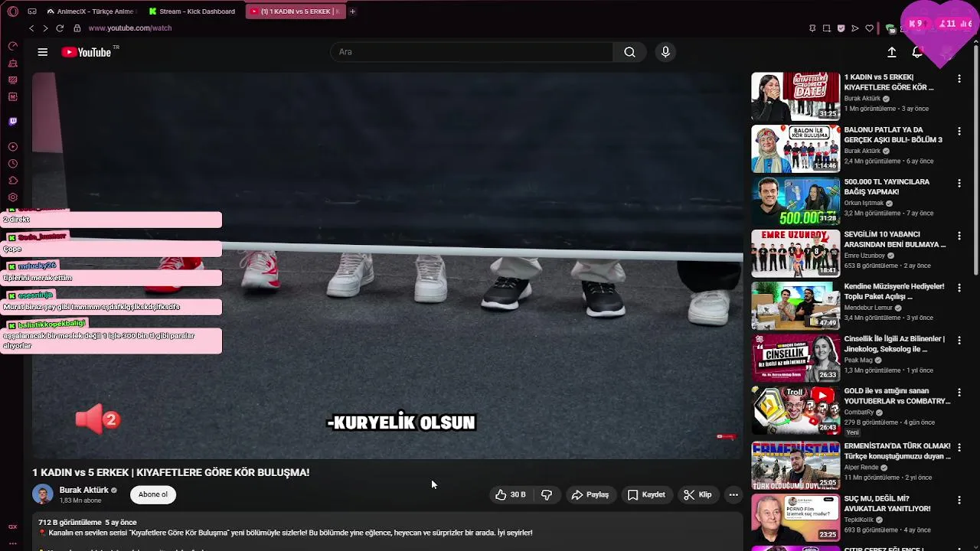Go back with the browser back arrow
The width and height of the screenshot is (980, 551).
pyautogui.click(x=31, y=28)
